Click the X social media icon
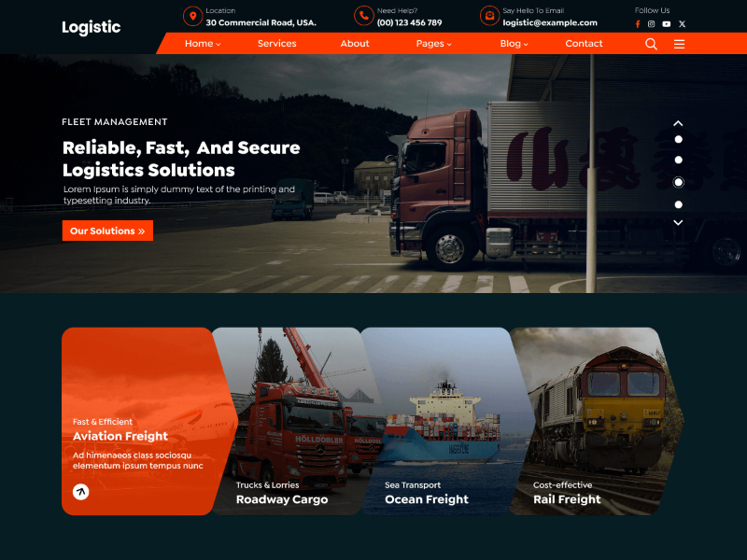The width and height of the screenshot is (747, 560). (x=680, y=24)
